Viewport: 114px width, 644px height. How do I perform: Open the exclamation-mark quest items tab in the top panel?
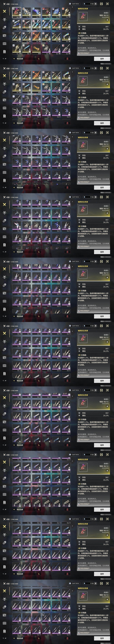click(4, 52)
